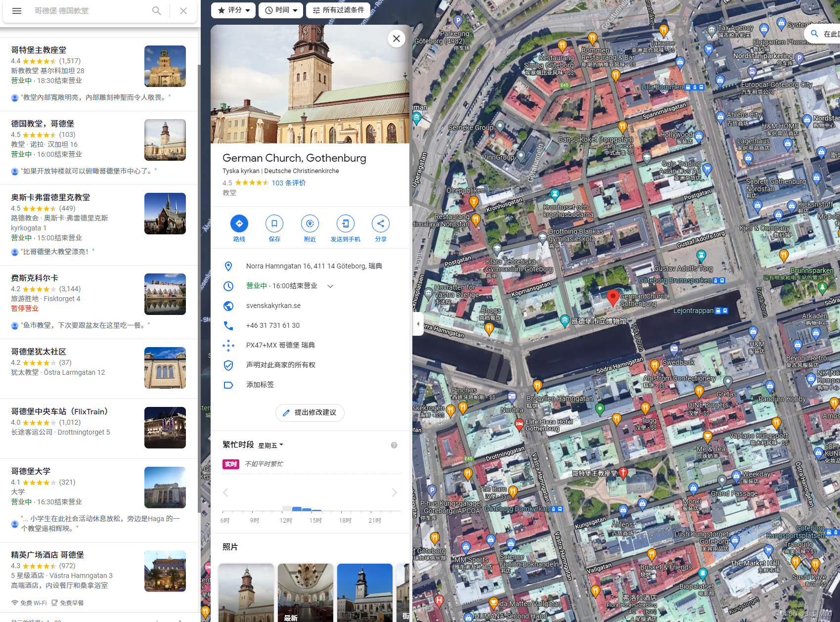
Task: Click the 提出修改建议 button
Action: coord(310,412)
